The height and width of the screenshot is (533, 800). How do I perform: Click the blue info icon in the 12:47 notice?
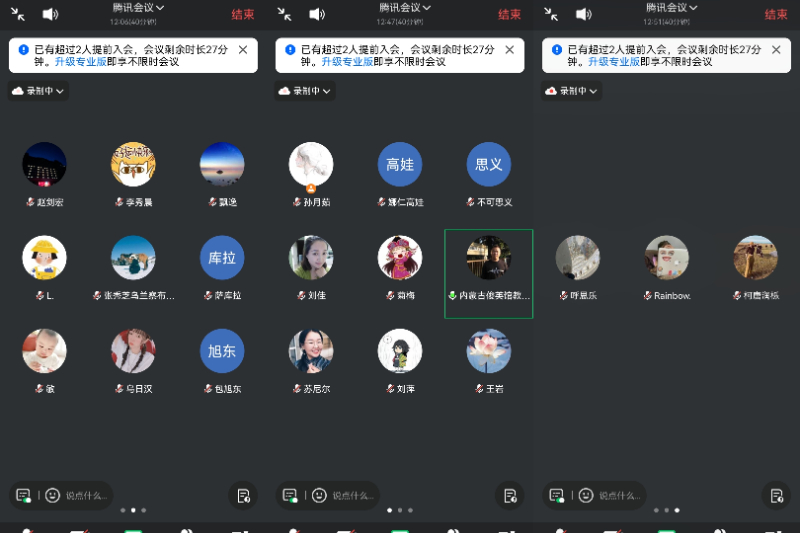pyautogui.click(x=290, y=49)
